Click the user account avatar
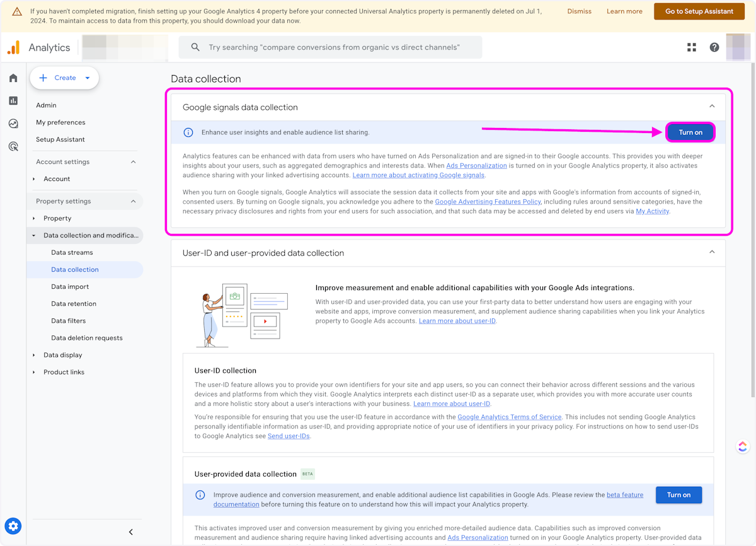The width and height of the screenshot is (756, 546). click(738, 47)
